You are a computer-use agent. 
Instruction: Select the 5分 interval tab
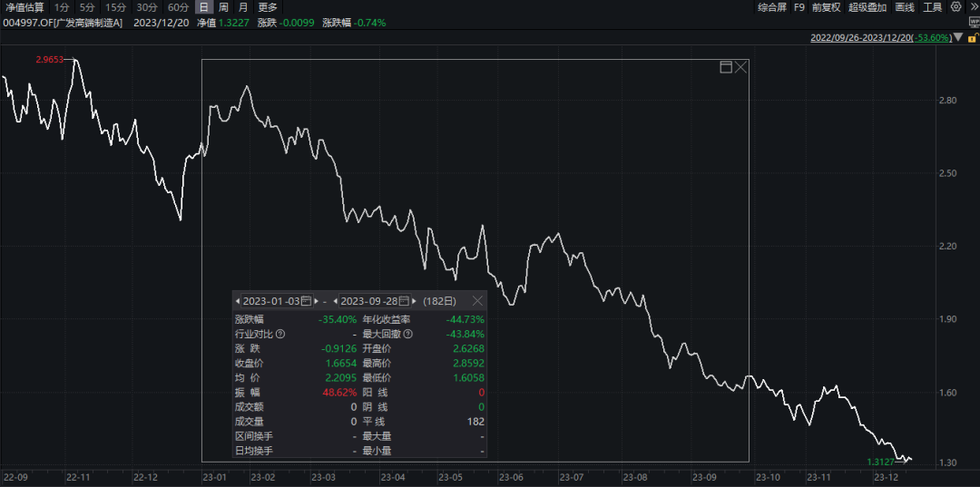[86, 7]
